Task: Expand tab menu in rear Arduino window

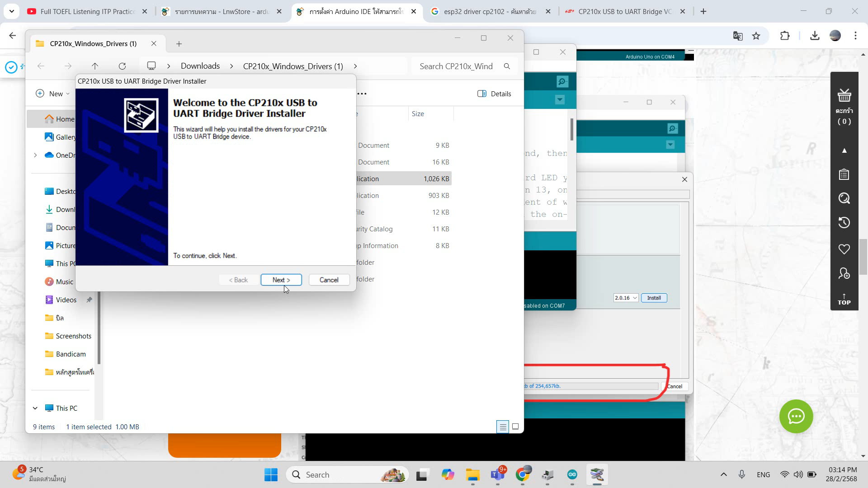Action: [x=670, y=145]
